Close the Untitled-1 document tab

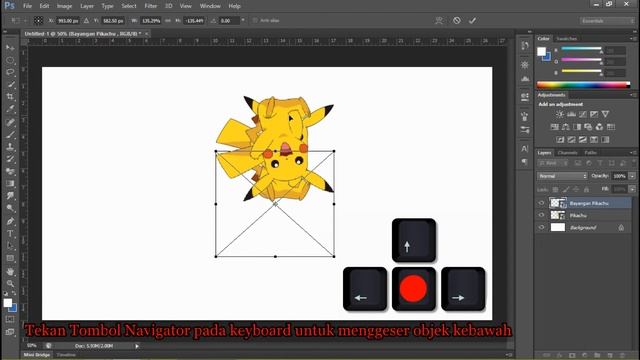(147, 33)
